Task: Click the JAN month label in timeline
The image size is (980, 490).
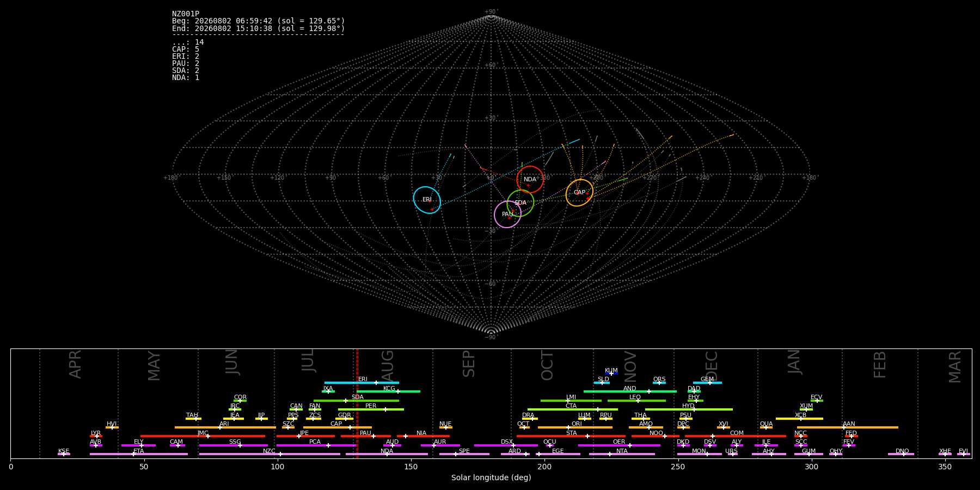Action: [x=794, y=362]
